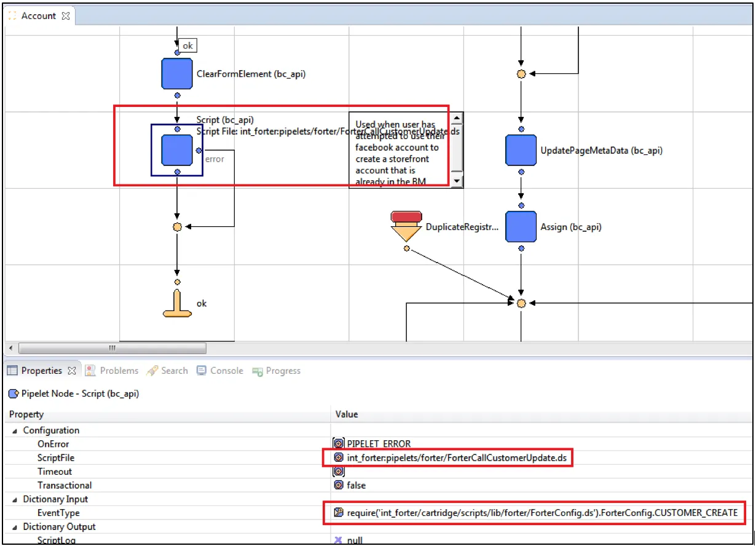The width and height of the screenshot is (756, 546).
Task: Collapse the Dictionary Output group
Action: [x=15, y=527]
